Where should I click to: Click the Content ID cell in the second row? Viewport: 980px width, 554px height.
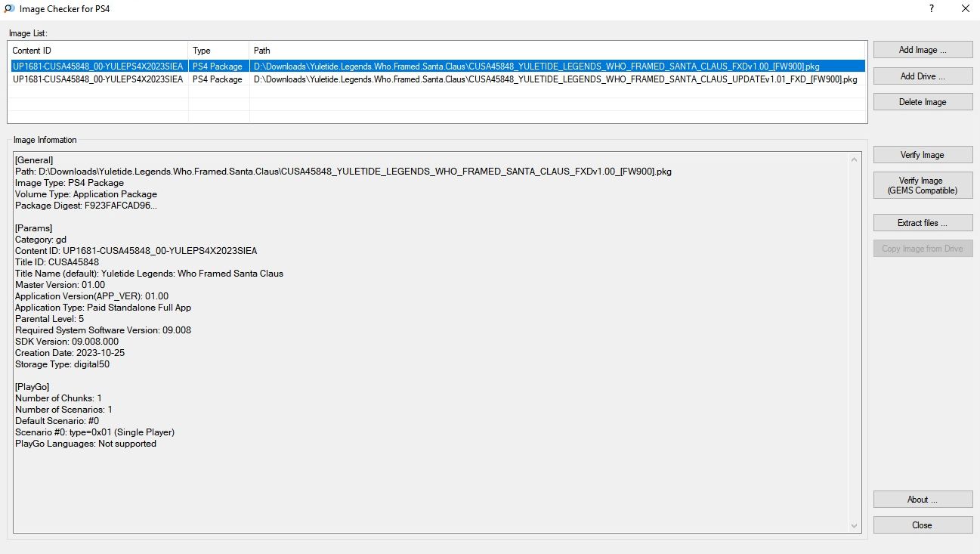[97, 79]
